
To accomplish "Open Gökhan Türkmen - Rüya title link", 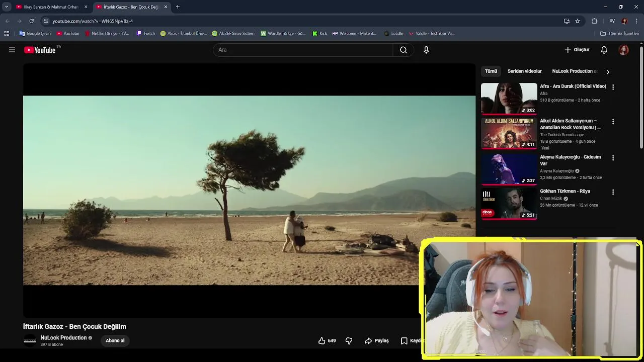I will [565, 191].
